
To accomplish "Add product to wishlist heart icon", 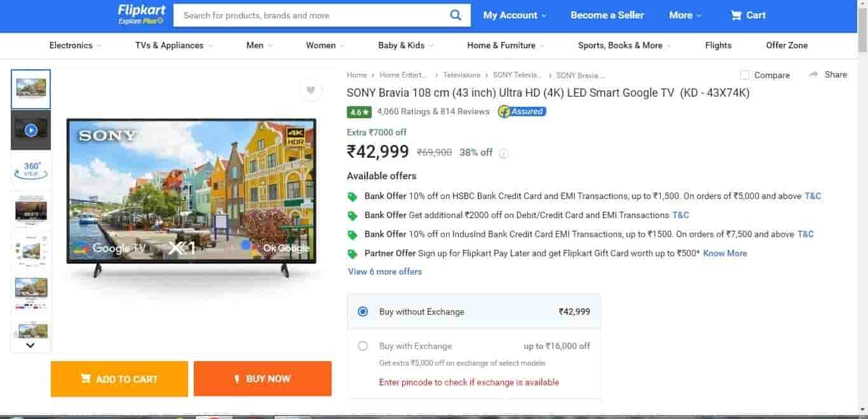I will point(311,90).
